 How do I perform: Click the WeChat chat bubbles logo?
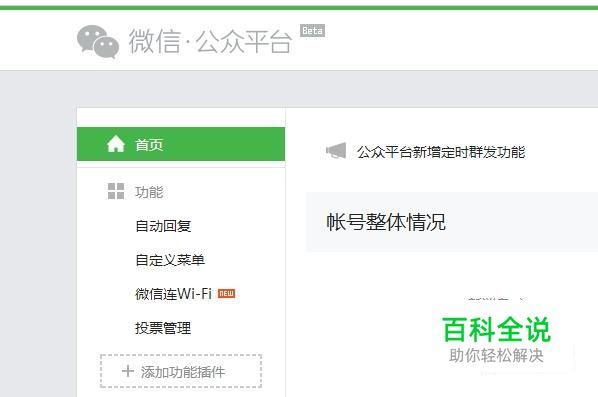tap(98, 42)
